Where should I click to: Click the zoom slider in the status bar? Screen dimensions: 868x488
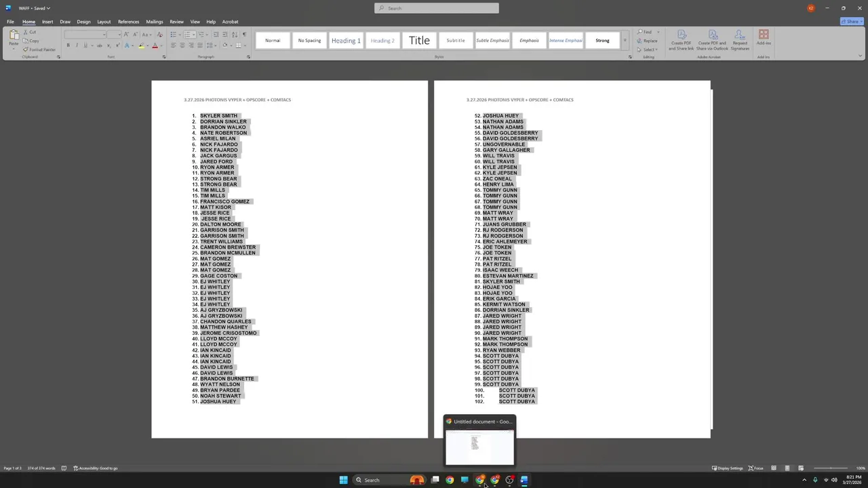click(x=831, y=468)
